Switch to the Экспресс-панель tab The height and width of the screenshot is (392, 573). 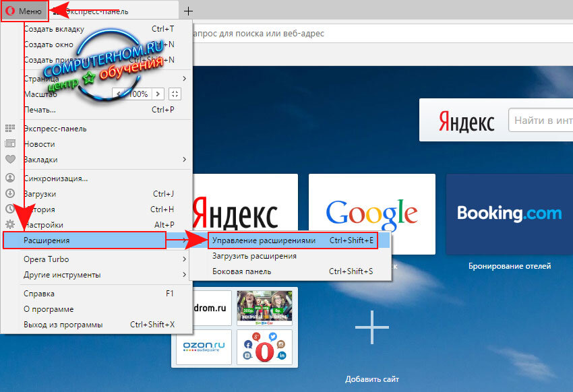point(113,11)
